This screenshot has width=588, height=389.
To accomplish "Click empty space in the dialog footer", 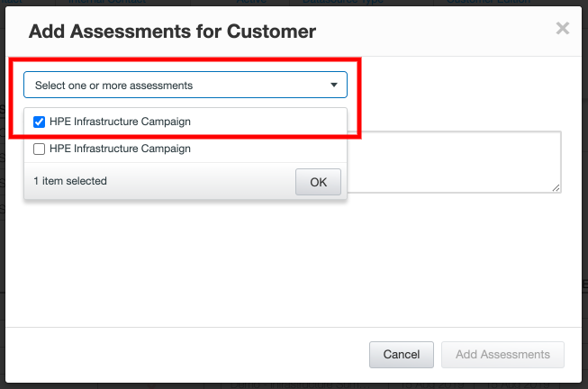I will click(180, 355).
